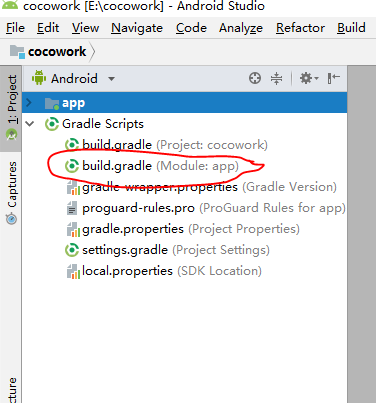This screenshot has width=376, height=403.
Task: Open the View menu
Action: [85, 28]
